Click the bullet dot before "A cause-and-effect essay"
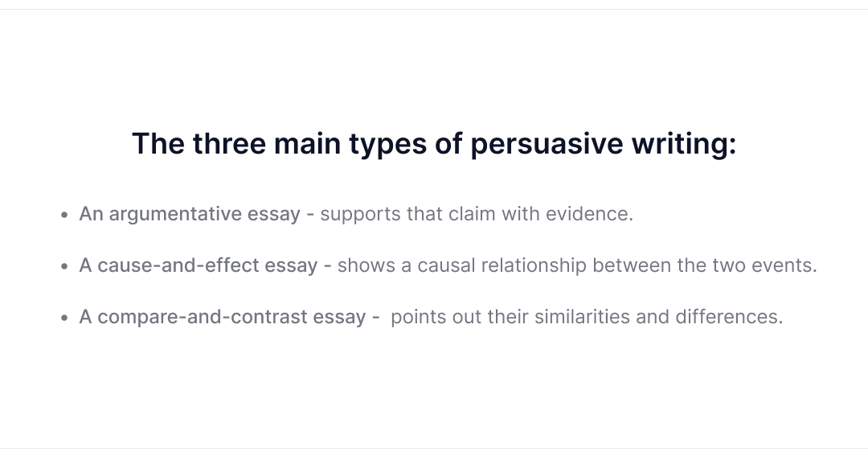Screen dimensions: 868x456 pos(65,266)
